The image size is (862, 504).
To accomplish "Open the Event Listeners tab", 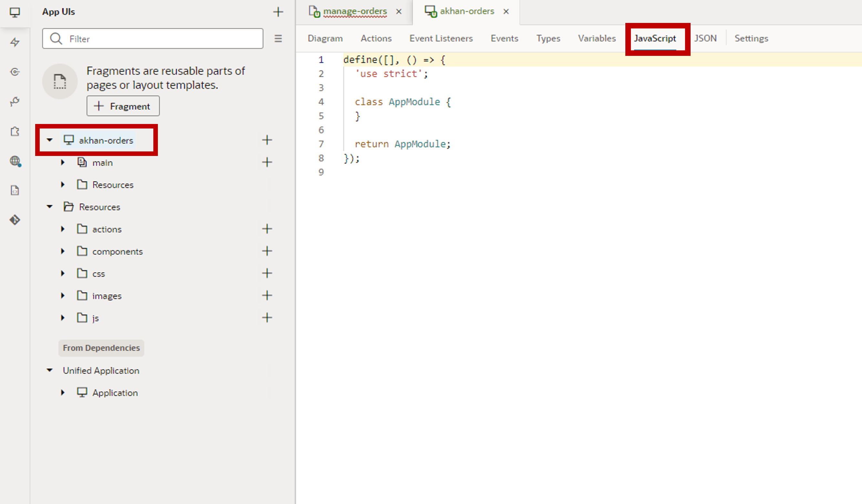I will (x=441, y=38).
